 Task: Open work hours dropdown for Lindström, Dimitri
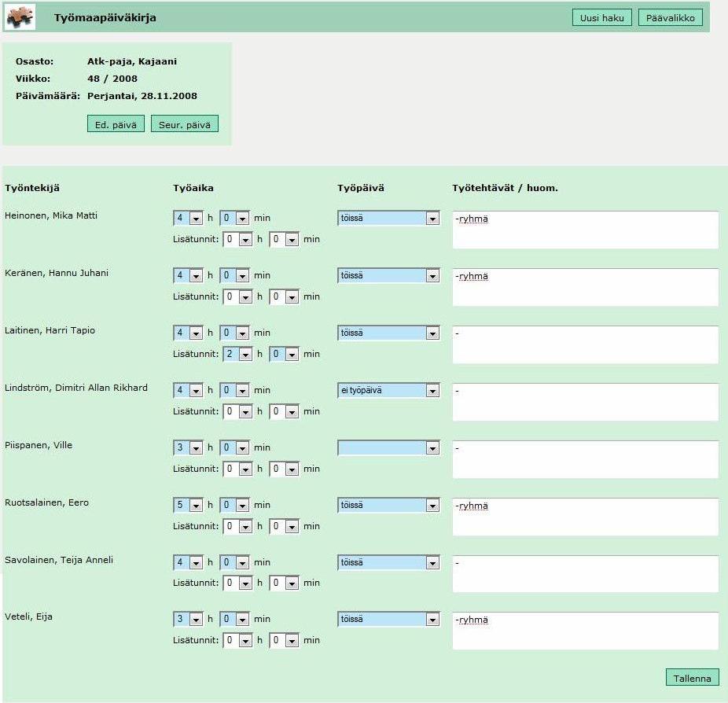click(188, 390)
